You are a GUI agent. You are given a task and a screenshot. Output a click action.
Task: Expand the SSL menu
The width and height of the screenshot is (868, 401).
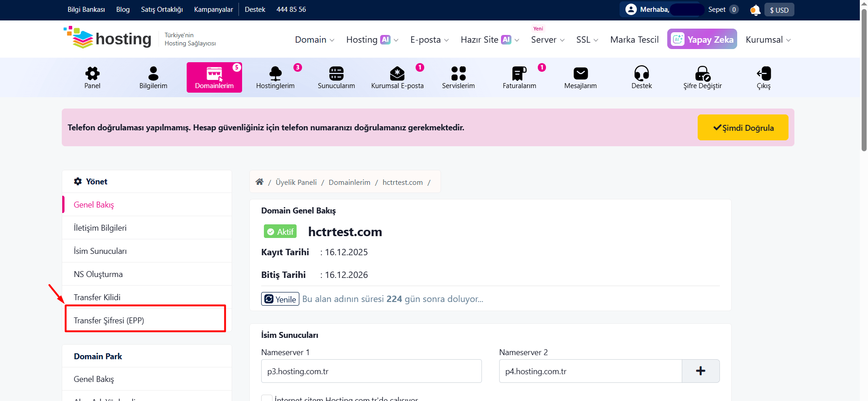point(587,40)
